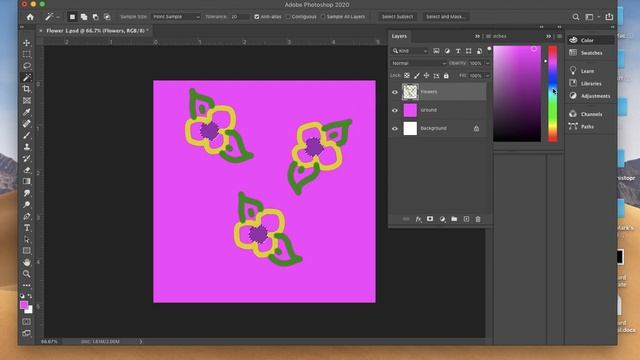This screenshot has width=640, height=360.
Task: Hide the Flowers layer
Action: (395, 92)
